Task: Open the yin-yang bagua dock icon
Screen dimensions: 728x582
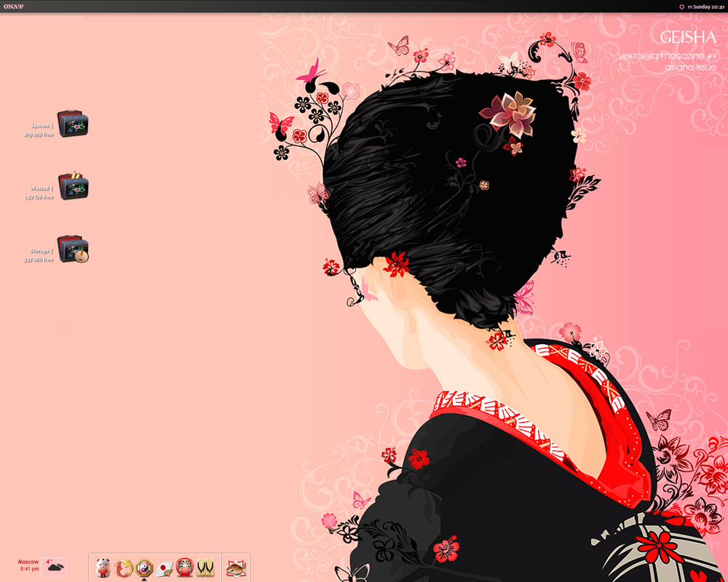Action: pos(144,567)
